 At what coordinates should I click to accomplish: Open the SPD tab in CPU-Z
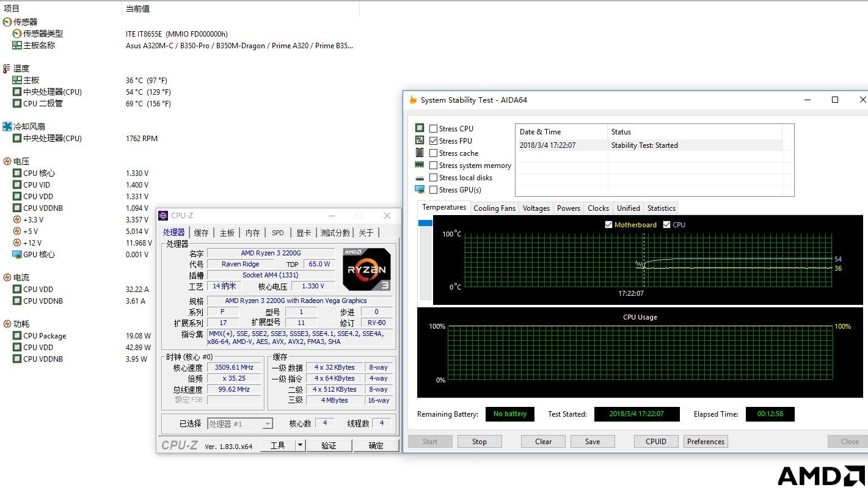tap(278, 233)
